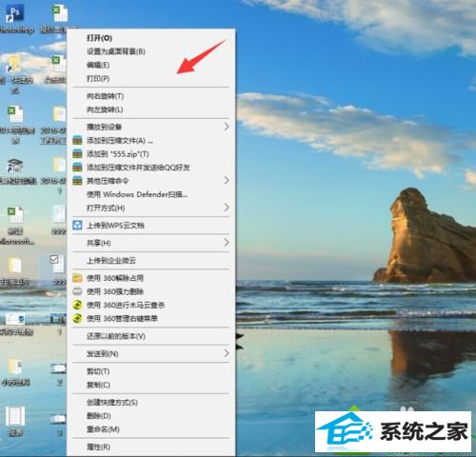Viewport: 476px width, 457px height.
Task: Choose 重命名(M) to rename the file
Action: [x=103, y=429]
